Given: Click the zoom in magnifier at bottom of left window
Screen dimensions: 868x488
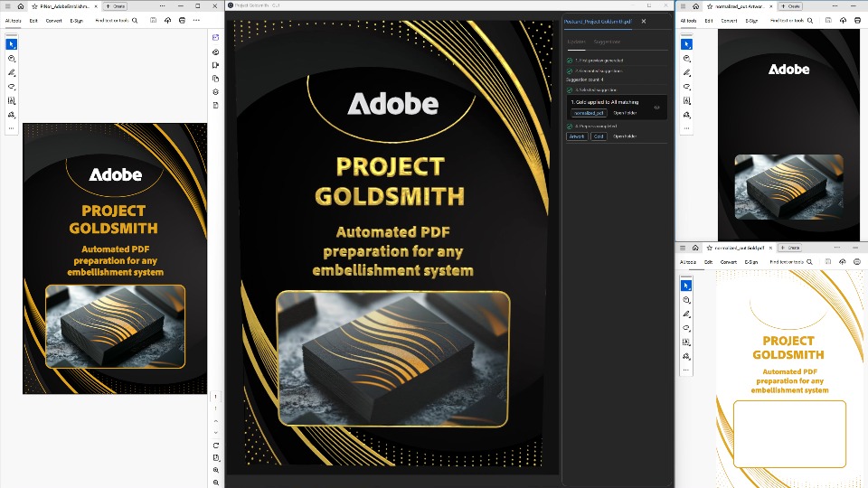Looking at the screenshot, I should [x=216, y=470].
